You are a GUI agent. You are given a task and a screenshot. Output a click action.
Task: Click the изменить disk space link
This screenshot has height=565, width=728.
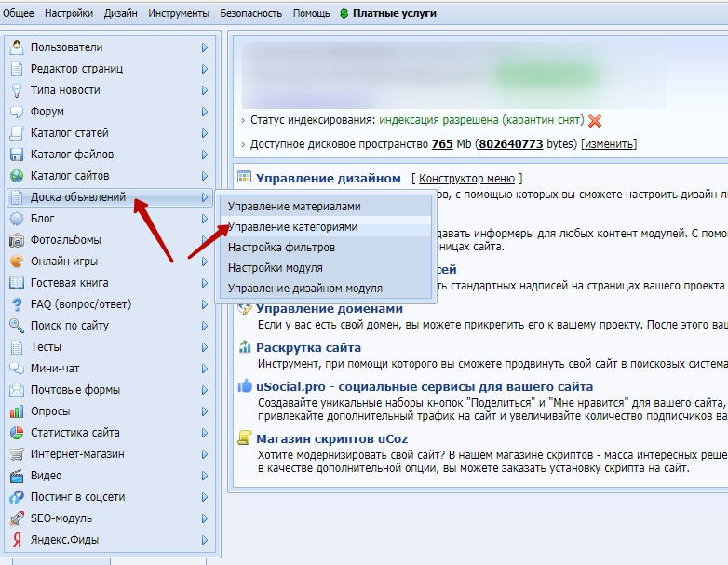(x=609, y=144)
